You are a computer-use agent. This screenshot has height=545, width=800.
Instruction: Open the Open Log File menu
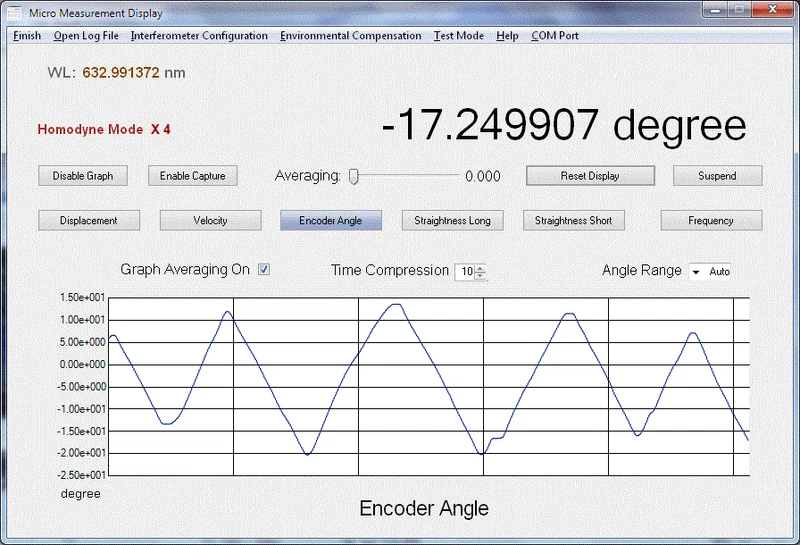pyautogui.click(x=86, y=36)
